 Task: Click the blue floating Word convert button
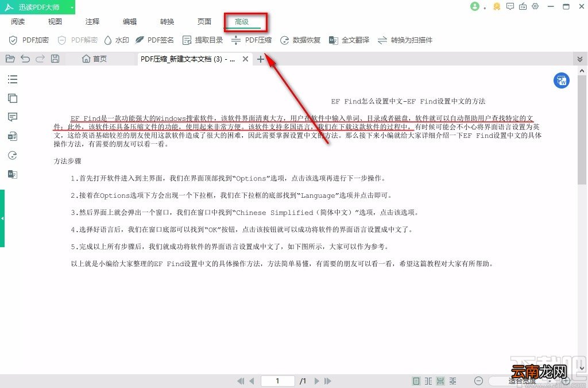[x=562, y=80]
